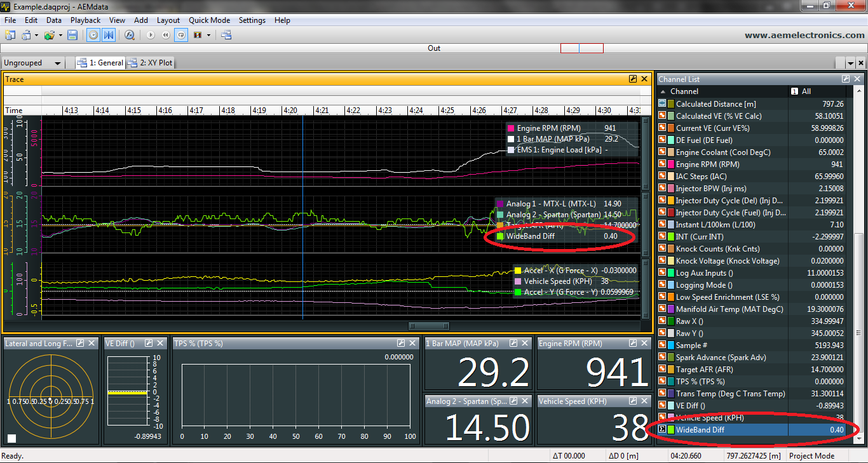This screenshot has height=463, width=868.
Task: Toggle Accel - X legend marker in trace
Action: tap(518, 270)
